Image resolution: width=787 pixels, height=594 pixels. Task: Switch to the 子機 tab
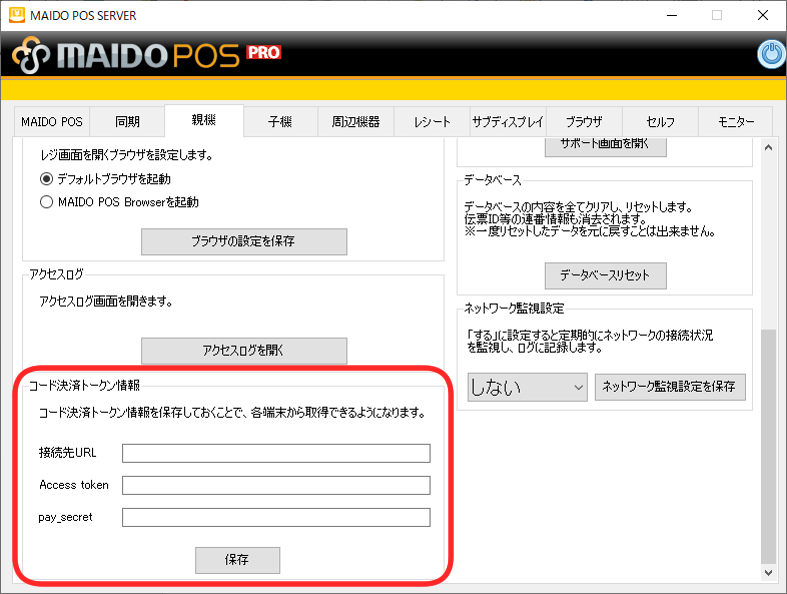click(280, 122)
